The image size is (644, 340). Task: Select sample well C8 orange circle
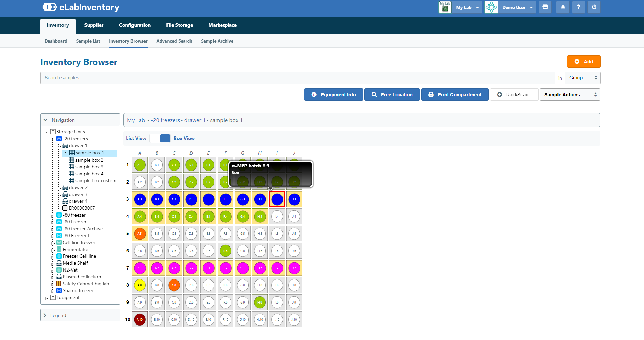click(174, 285)
